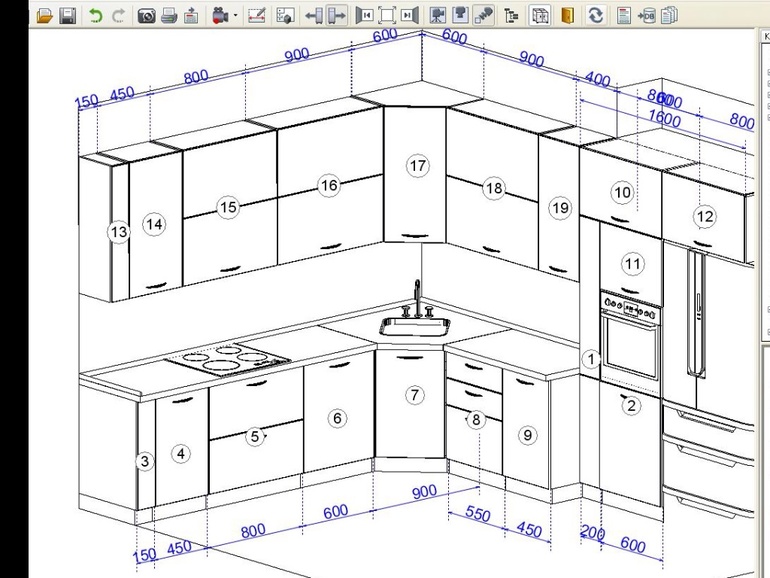This screenshot has height=578, width=770.
Task: Toggle the cabinet right-arrow button
Action: pos(336,15)
